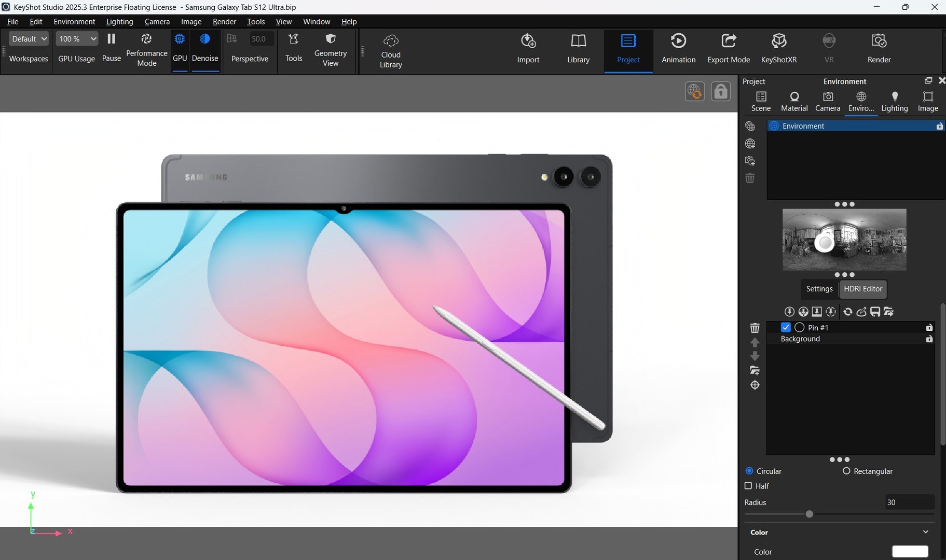
Task: Open the 100 % GPU usage dropdown
Action: (77, 39)
